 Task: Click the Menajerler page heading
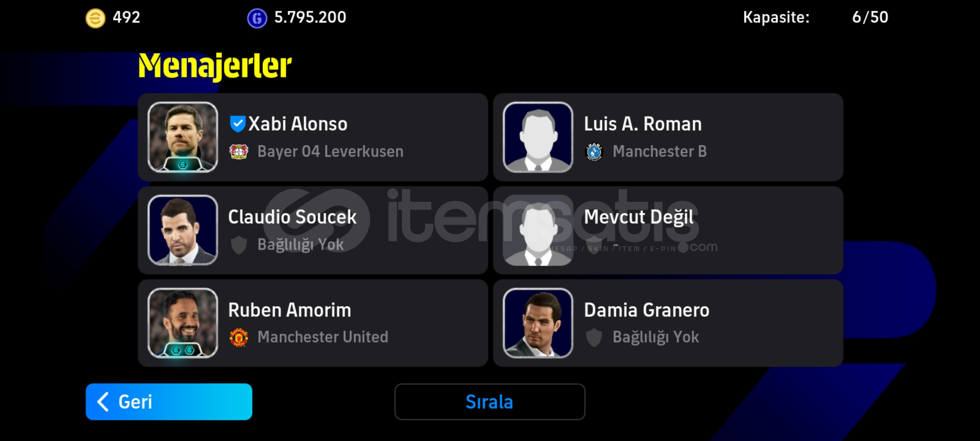point(215,66)
